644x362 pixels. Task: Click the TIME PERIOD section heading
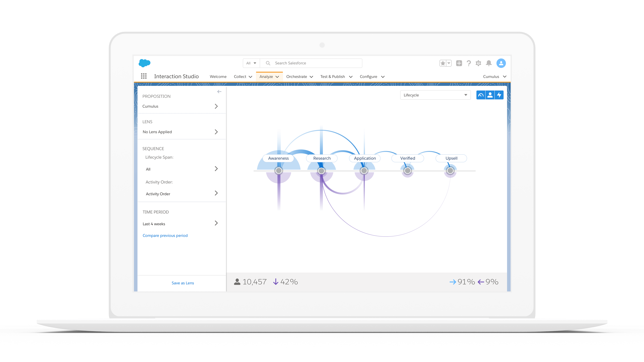[x=156, y=212]
